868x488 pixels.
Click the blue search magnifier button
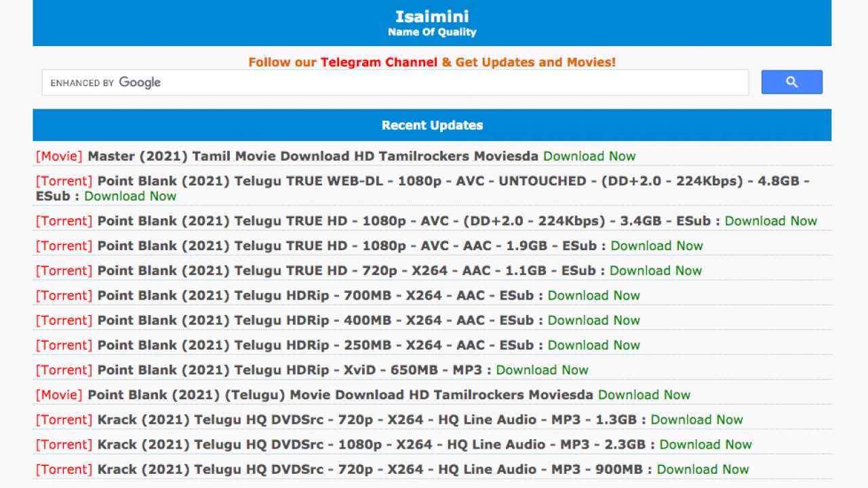pos(791,82)
